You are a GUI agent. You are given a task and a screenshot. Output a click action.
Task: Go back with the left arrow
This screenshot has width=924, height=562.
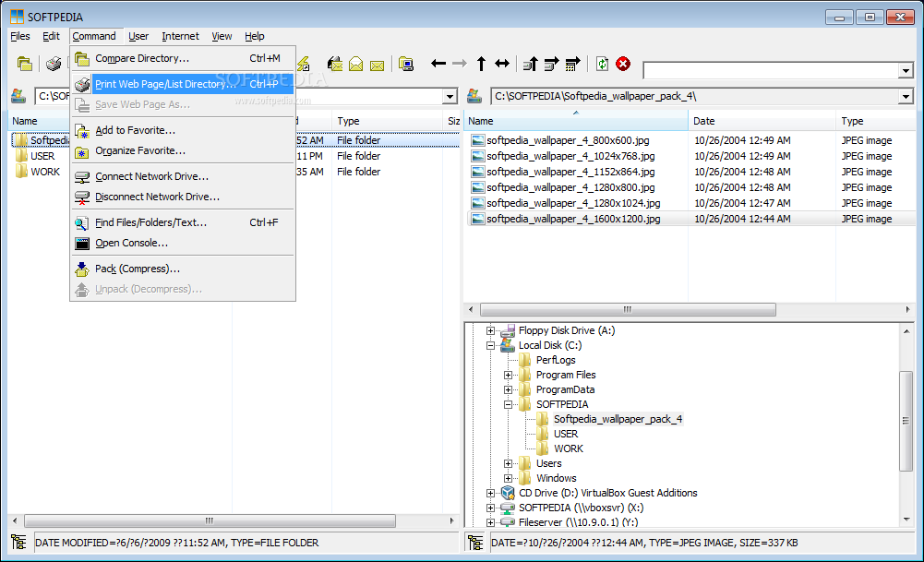coord(438,63)
